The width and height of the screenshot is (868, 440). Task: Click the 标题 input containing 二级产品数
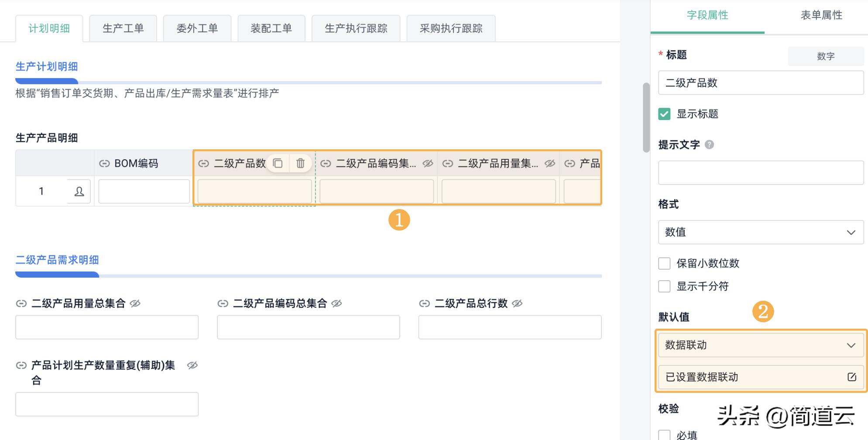coord(761,83)
